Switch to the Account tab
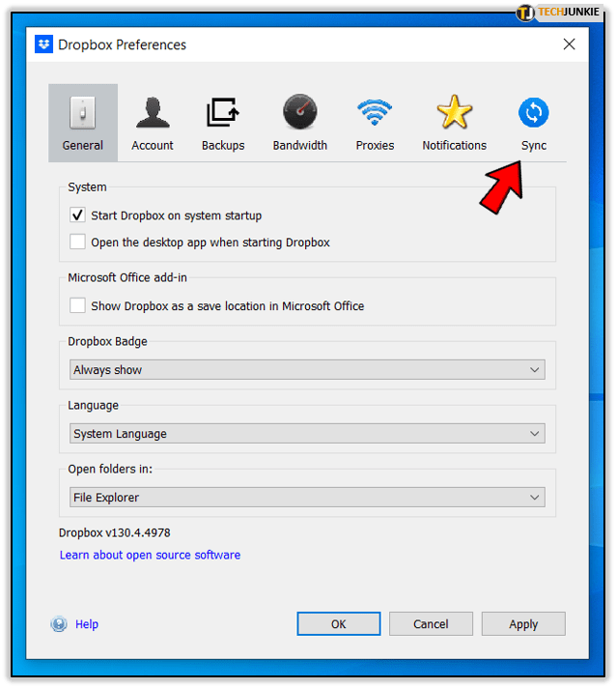 point(153,123)
